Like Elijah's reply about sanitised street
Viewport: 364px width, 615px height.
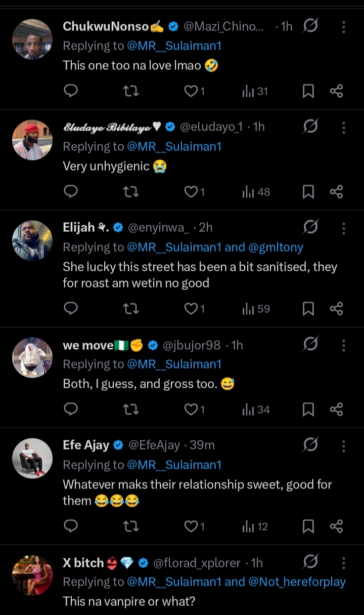point(191,309)
